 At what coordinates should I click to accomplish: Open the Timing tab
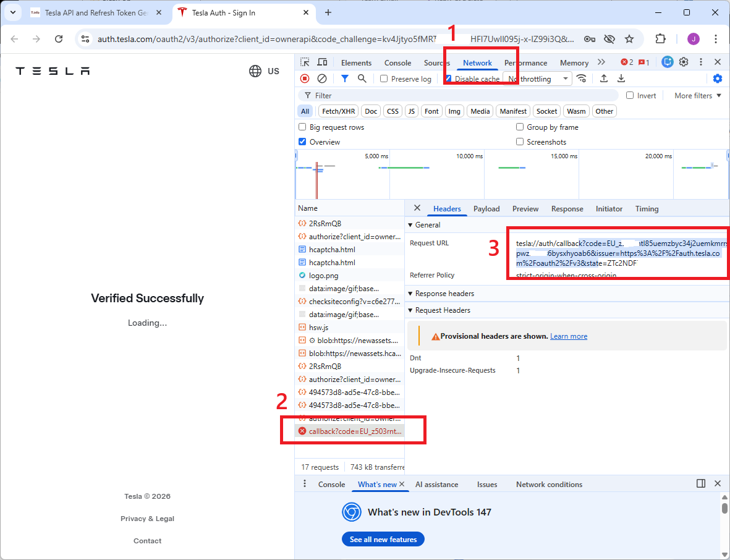click(x=647, y=209)
